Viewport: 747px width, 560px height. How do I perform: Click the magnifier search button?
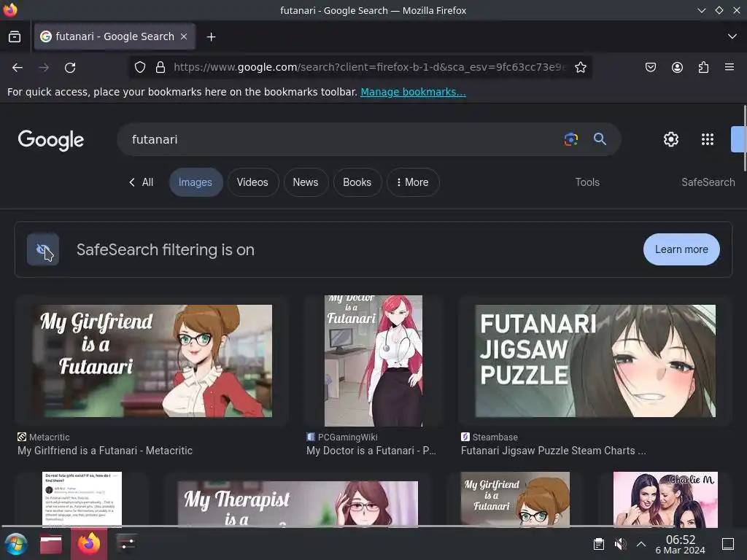pos(600,139)
